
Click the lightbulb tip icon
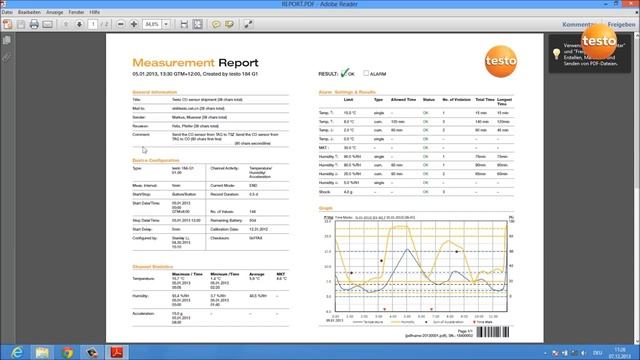point(556,53)
